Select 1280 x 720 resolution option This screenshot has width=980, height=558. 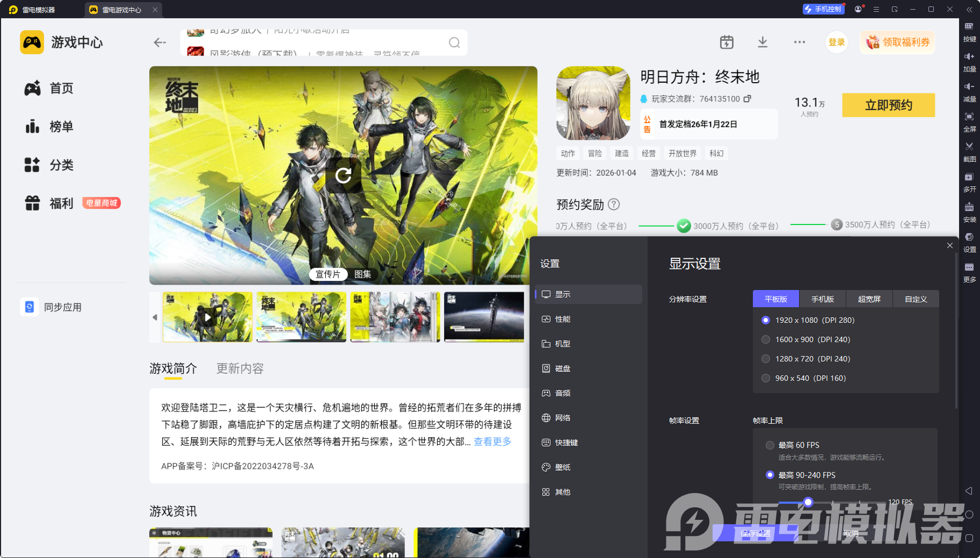pos(766,359)
